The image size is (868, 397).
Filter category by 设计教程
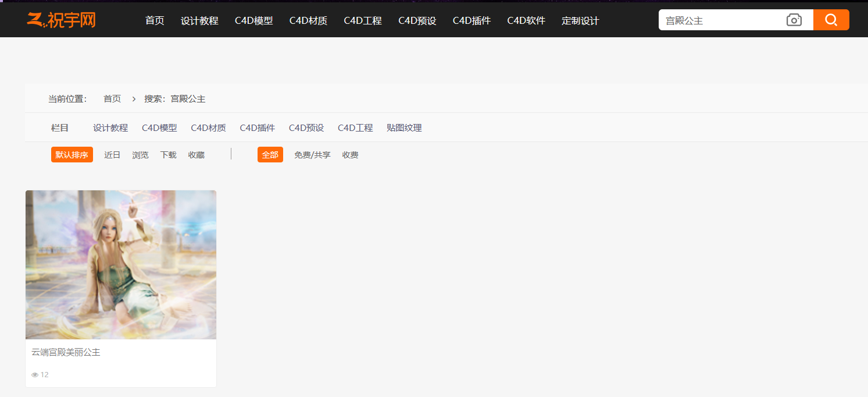110,128
